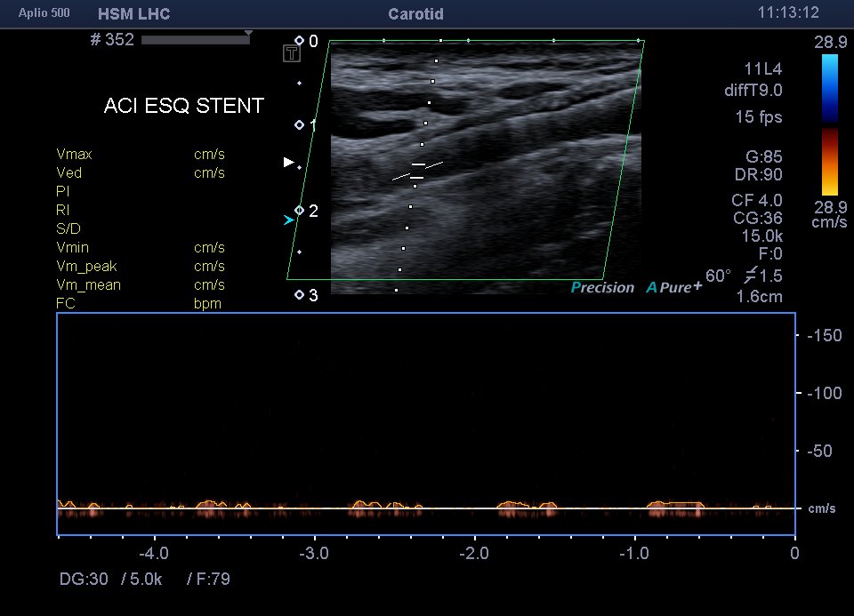
Task: Click the frame progress bar next to #352
Action: point(196,39)
